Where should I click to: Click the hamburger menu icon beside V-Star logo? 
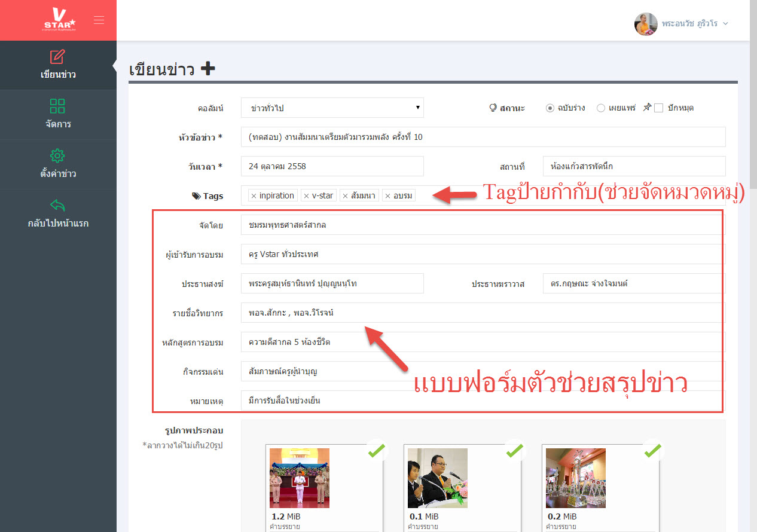(99, 20)
